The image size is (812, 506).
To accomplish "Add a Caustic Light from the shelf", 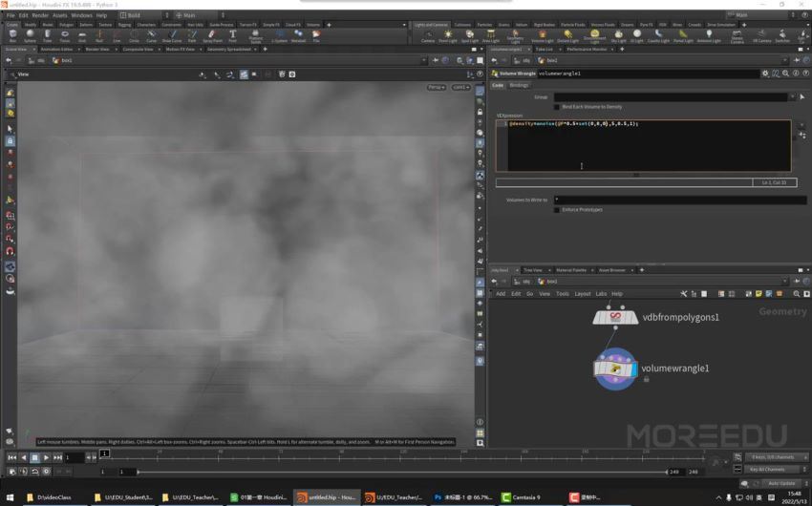I will tap(658, 35).
